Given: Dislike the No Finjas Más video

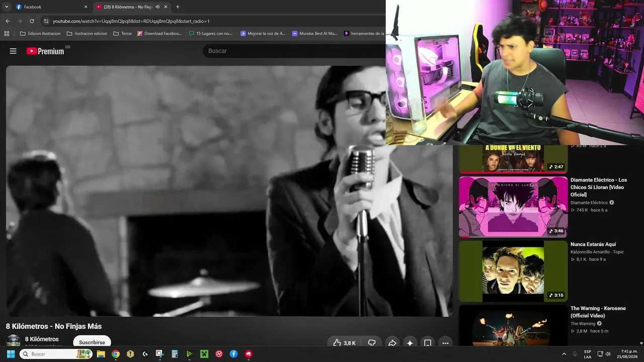Looking at the screenshot, I should pos(372,343).
